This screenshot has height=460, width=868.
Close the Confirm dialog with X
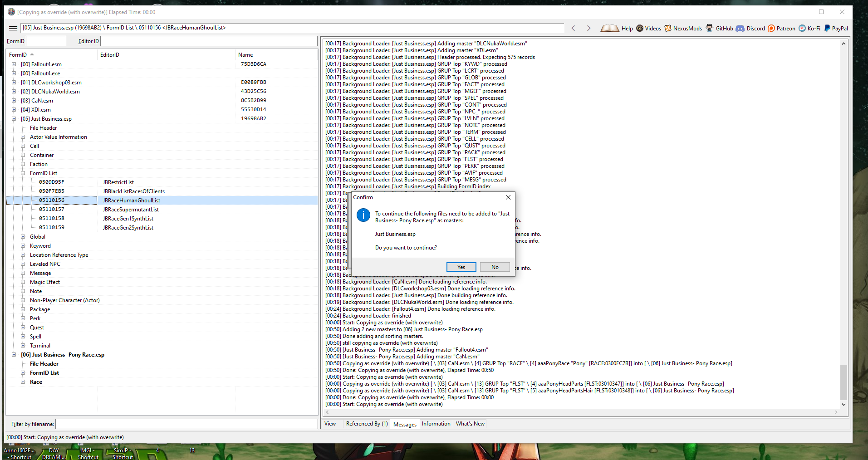508,197
